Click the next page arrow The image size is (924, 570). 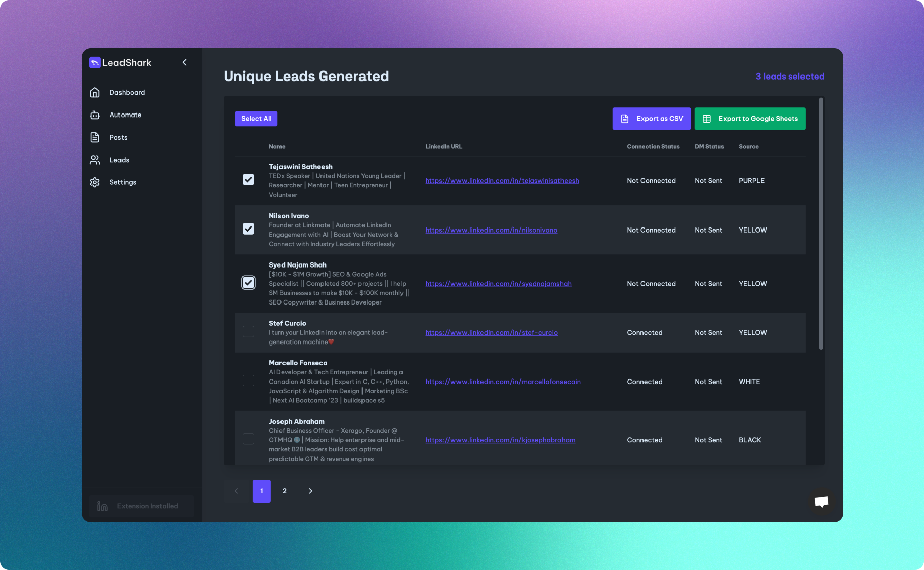click(310, 491)
